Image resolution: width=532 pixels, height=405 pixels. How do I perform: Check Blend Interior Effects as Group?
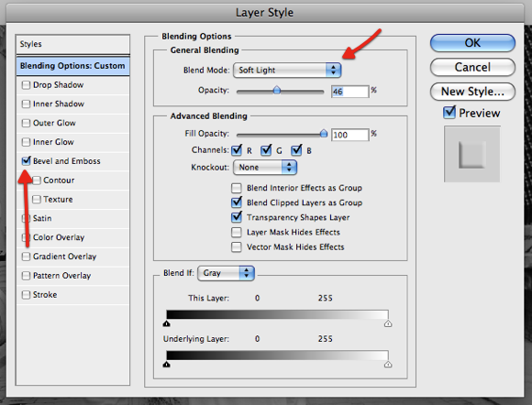(x=237, y=188)
